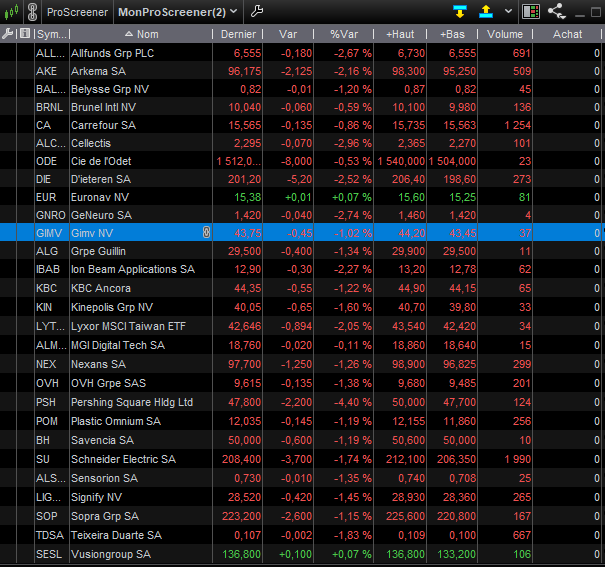Select the Allfunds Grp PLC row

(301, 53)
